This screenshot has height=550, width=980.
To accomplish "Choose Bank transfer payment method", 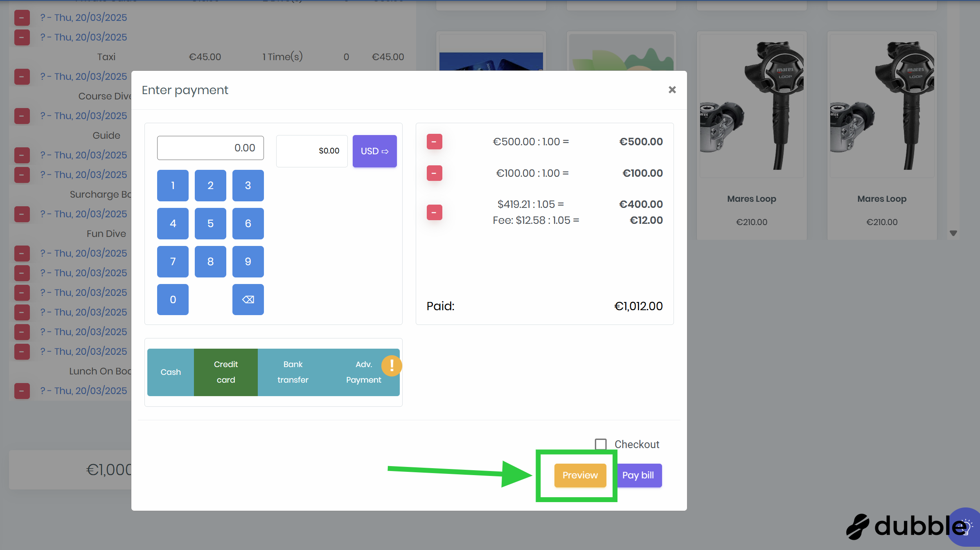I will click(293, 372).
